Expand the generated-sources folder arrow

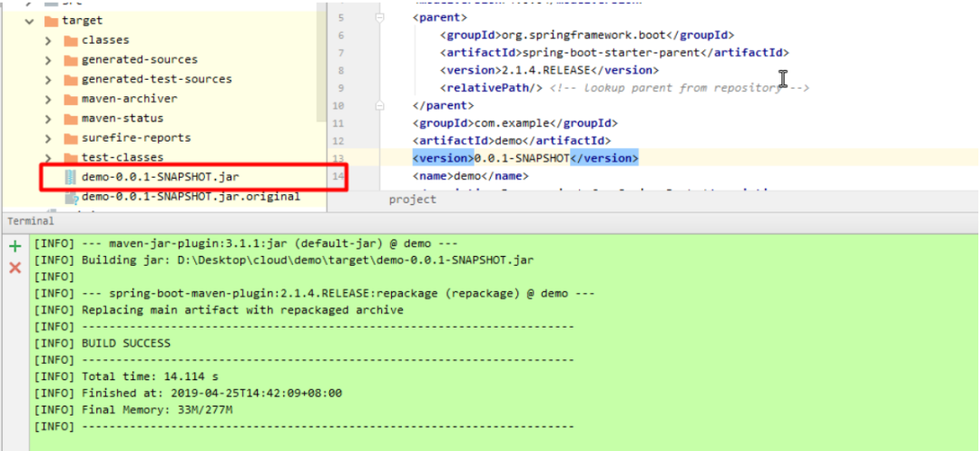pyautogui.click(x=48, y=61)
